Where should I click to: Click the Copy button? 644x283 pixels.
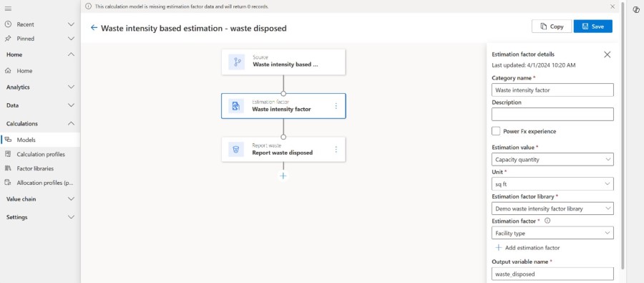click(x=552, y=27)
